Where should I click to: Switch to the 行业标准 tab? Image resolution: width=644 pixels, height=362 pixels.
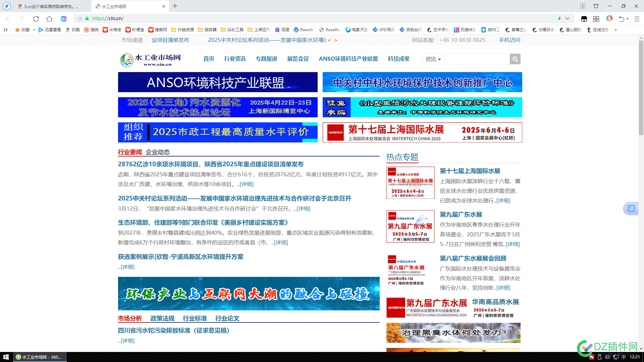(x=195, y=318)
